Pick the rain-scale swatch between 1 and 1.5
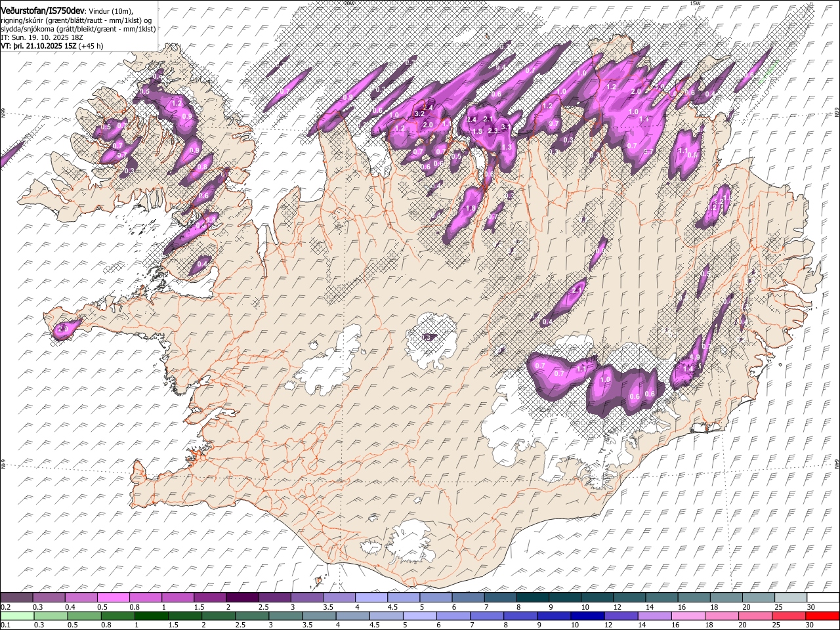 coord(152,616)
